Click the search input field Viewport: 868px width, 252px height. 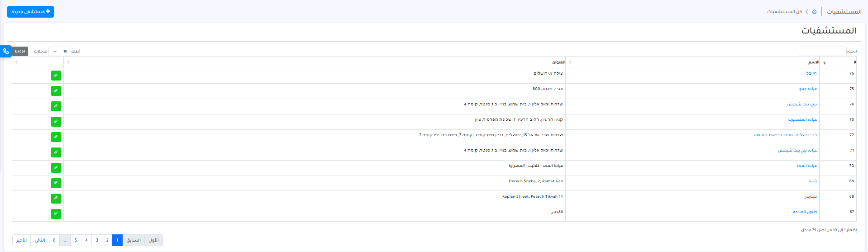point(822,52)
